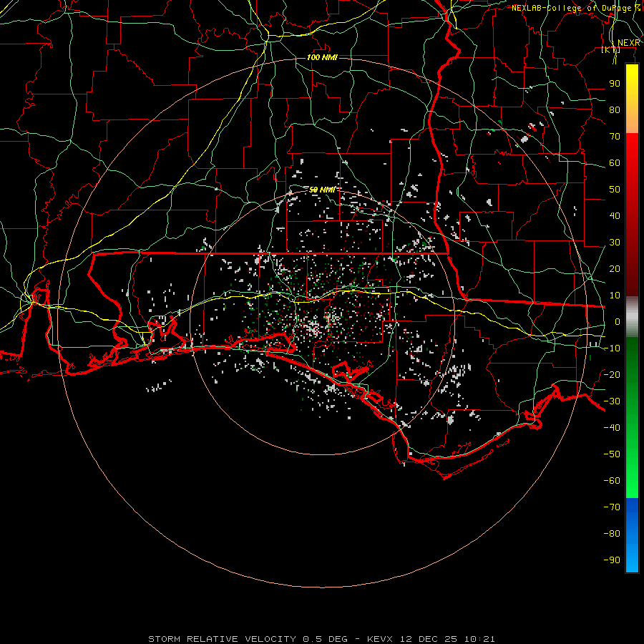Click the -90 value on velocity scale
644x644 pixels.
[612, 560]
